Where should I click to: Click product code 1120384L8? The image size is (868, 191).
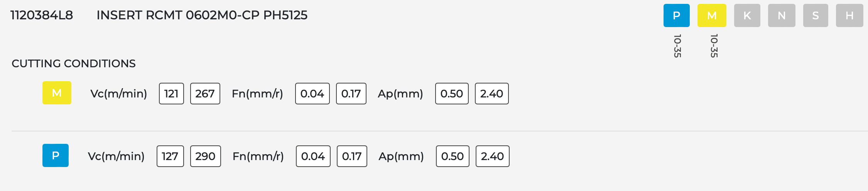click(42, 15)
